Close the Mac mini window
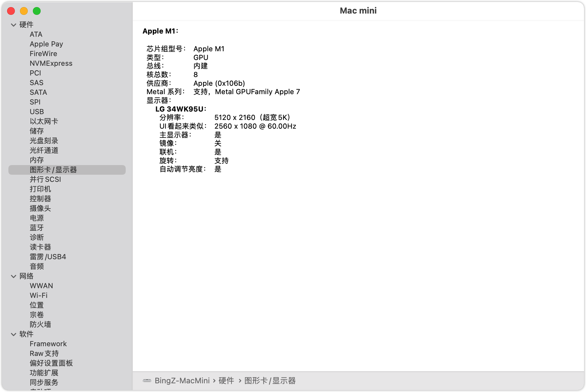Screen dimensions: 586x392 [x=11, y=11]
